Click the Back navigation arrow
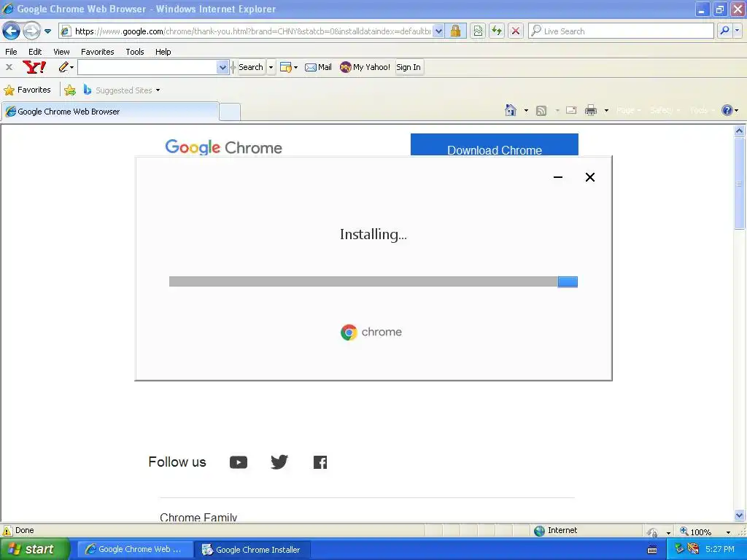Viewport: 747px width, 560px height. coord(11,31)
